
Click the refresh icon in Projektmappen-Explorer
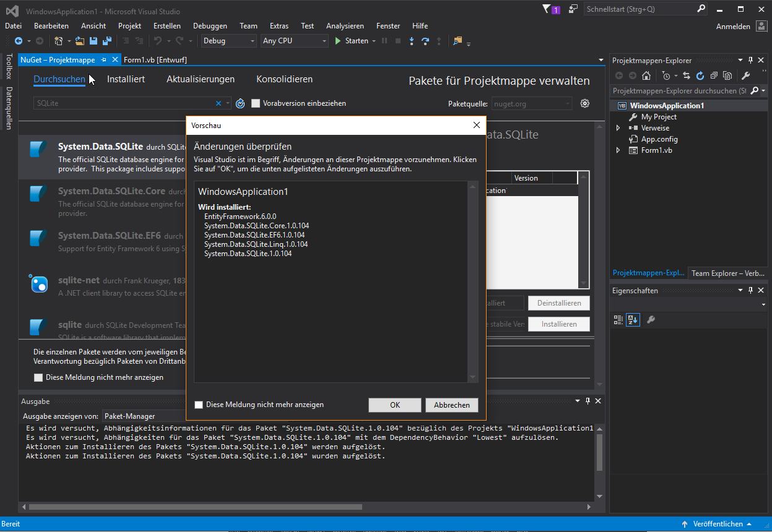coord(700,75)
